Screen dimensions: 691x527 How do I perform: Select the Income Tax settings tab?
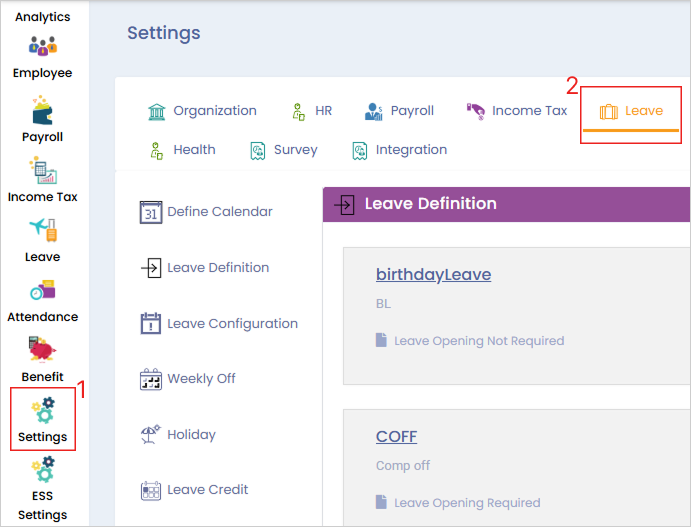click(x=517, y=111)
